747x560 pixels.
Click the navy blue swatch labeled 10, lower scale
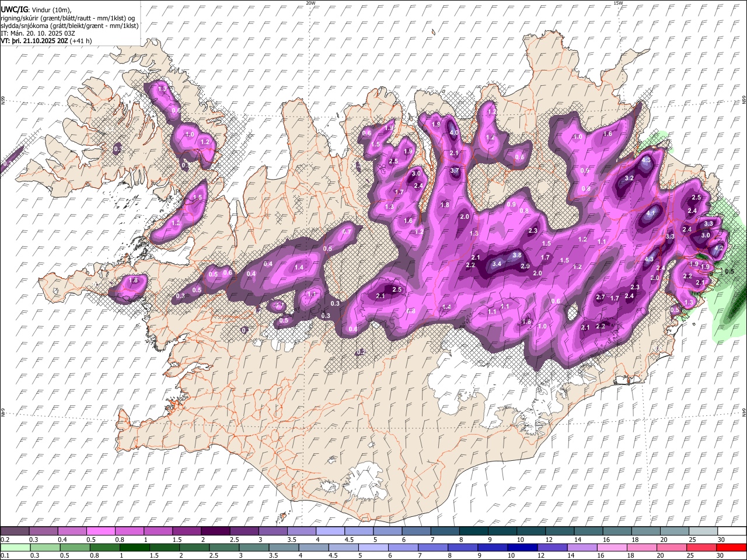pyautogui.click(x=522, y=547)
